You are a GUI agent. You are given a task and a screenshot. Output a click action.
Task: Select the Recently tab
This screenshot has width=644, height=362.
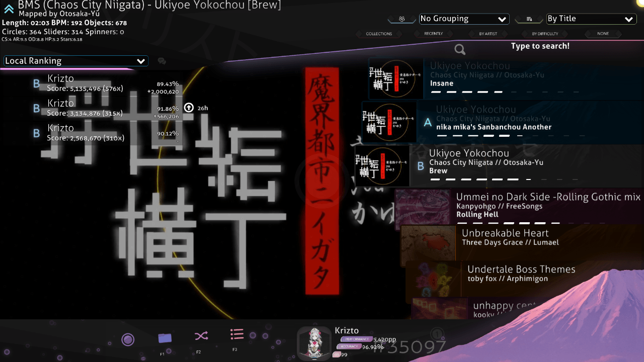click(x=433, y=34)
